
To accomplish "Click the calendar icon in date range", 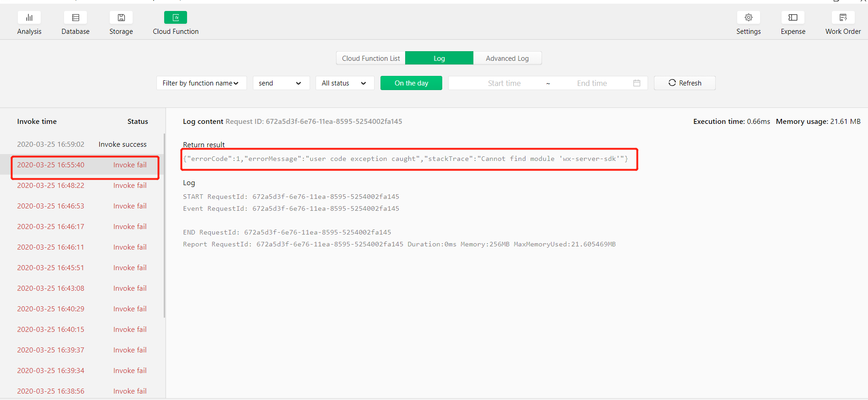I will pyautogui.click(x=637, y=83).
